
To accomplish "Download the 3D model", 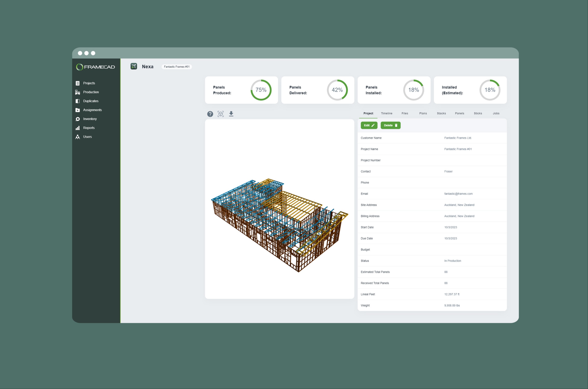I will coord(231,114).
